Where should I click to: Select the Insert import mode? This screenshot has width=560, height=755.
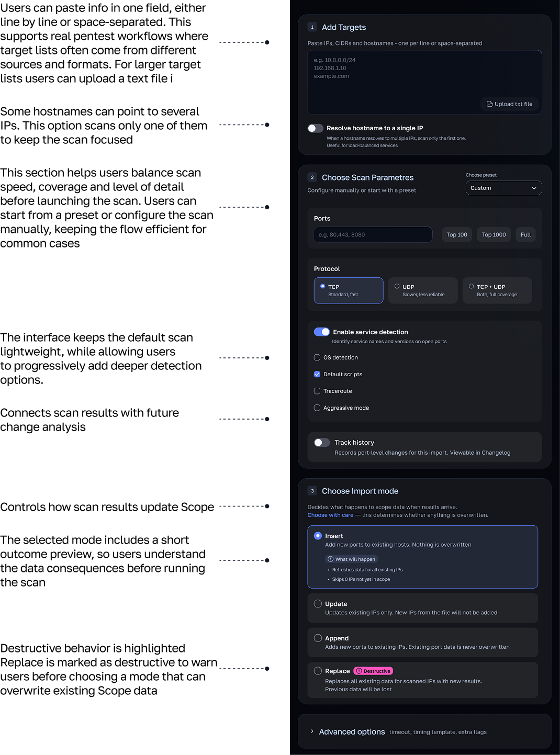pyautogui.click(x=423, y=557)
